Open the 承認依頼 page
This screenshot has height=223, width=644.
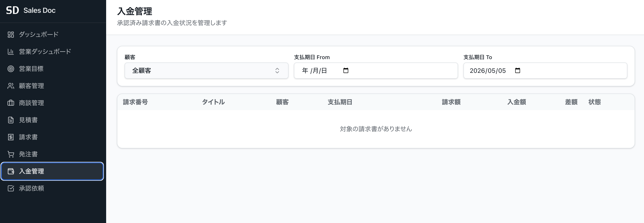click(x=52, y=188)
